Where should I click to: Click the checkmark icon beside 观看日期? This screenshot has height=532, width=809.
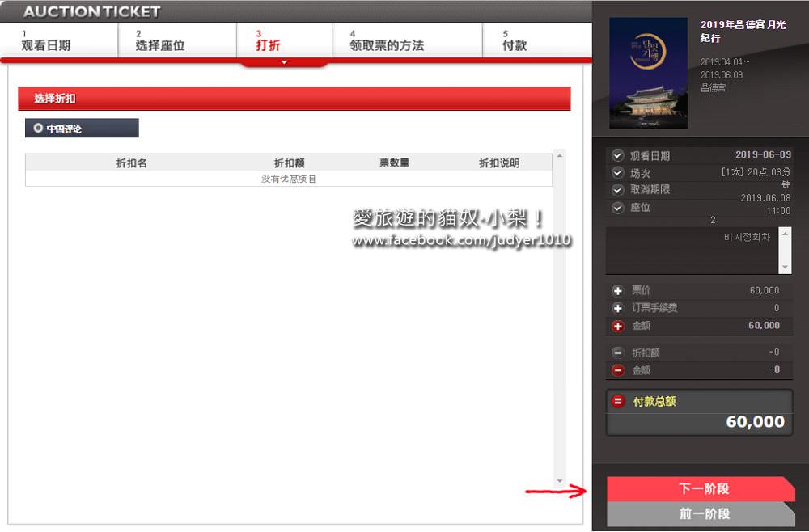tap(618, 155)
